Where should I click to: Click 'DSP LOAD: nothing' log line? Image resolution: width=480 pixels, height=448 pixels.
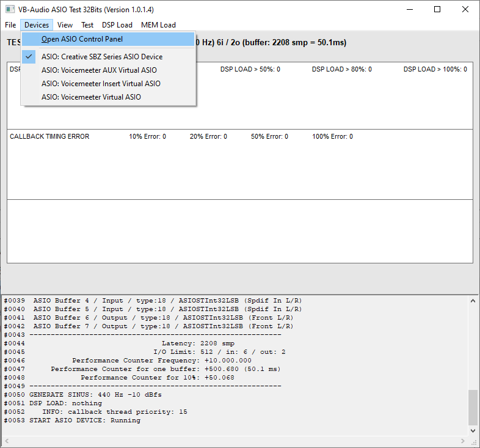pyautogui.click(x=65, y=403)
